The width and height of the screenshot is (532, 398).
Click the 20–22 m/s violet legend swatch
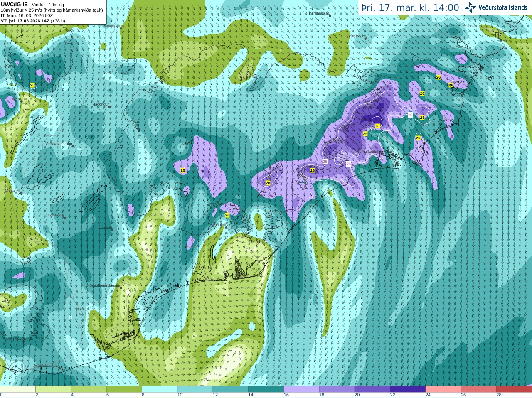pyautogui.click(x=372, y=389)
